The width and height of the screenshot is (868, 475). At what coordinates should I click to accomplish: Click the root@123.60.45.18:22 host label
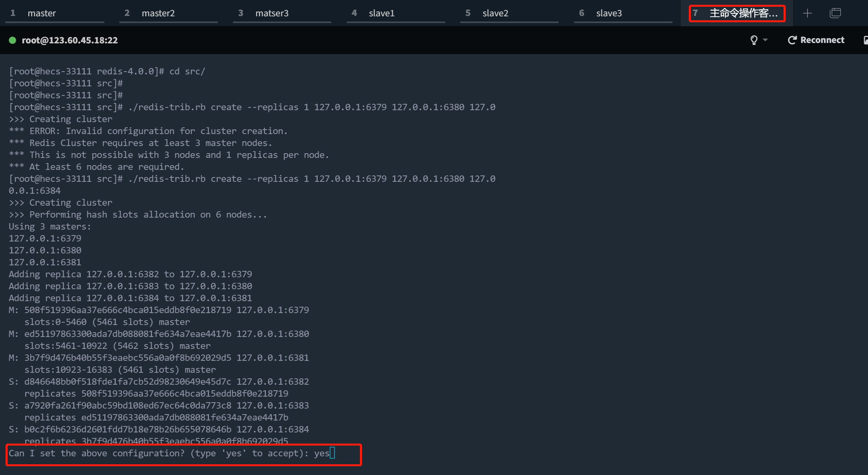click(x=70, y=40)
